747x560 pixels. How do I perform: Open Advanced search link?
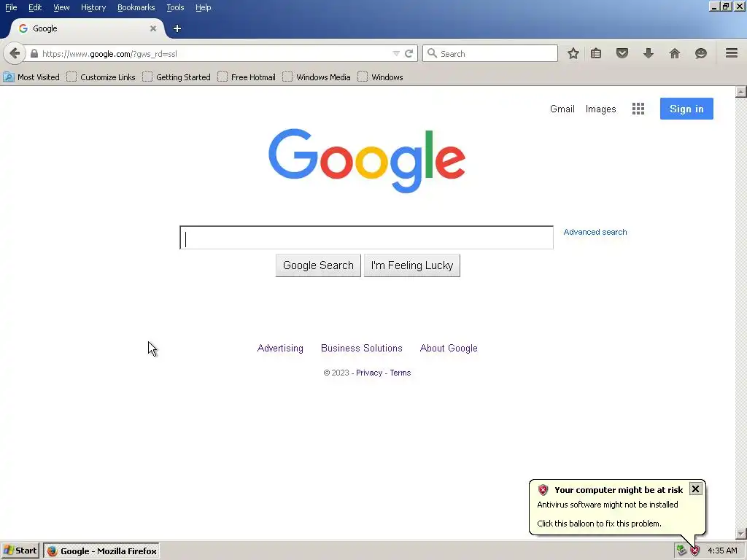pyautogui.click(x=595, y=232)
